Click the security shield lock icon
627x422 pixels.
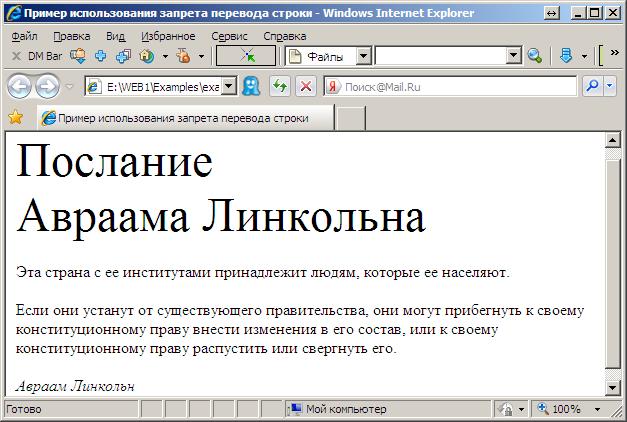[x=505, y=409]
